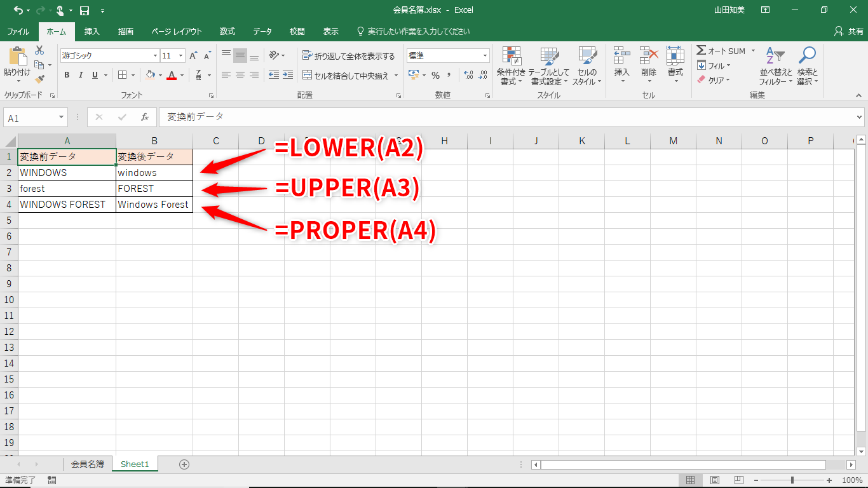Switch to the 会員名簿 sheet tab
This screenshot has height=488, width=868.
[88, 464]
